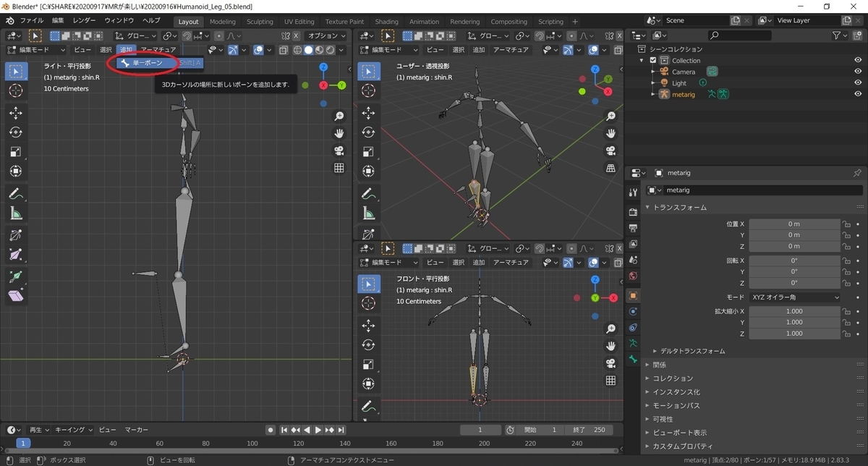Pin the properties editor context
Screen dimensions: 868x466
[x=857, y=173]
